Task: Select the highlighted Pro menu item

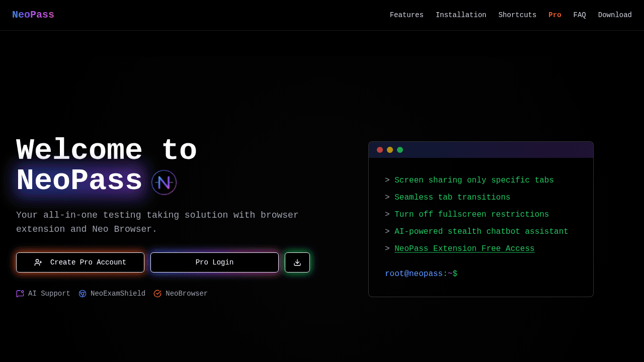Action: coord(555,15)
